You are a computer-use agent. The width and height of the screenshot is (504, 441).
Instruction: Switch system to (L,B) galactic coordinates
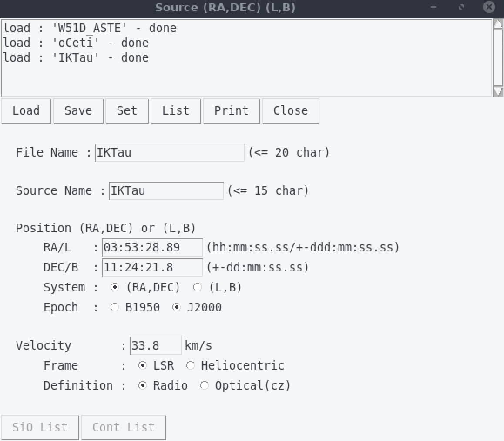pyautogui.click(x=198, y=287)
